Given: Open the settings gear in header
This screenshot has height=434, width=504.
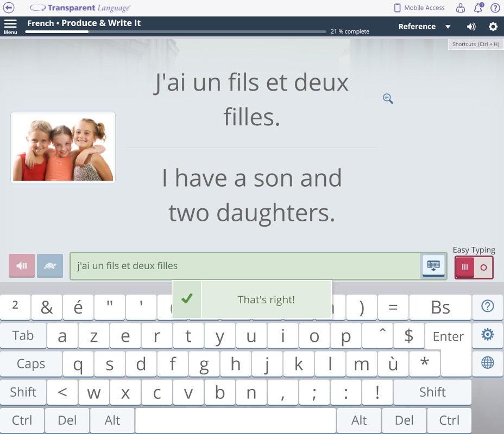Looking at the screenshot, I should point(493,27).
